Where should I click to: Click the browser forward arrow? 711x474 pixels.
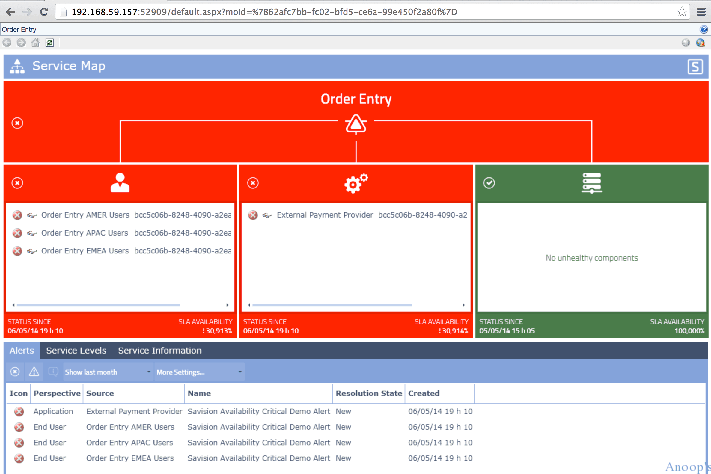click(27, 12)
